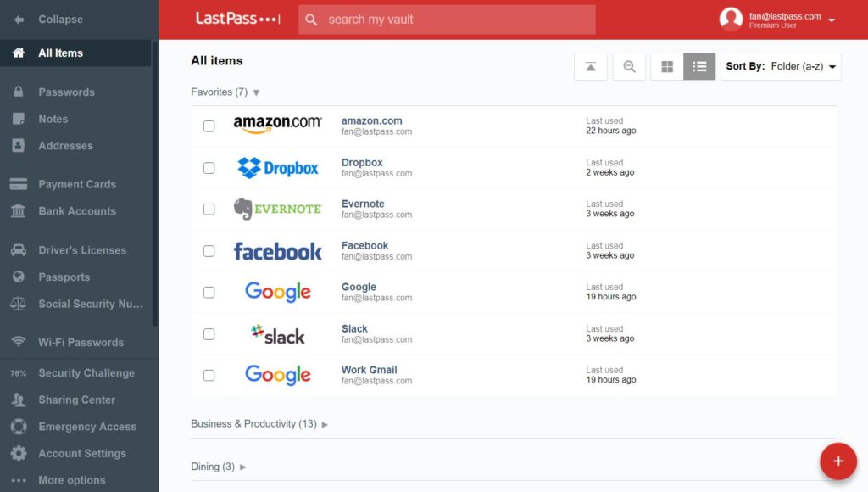Screen dimensions: 868x492
Task: Click the collapse-all folders toolbar icon
Action: 591,66
